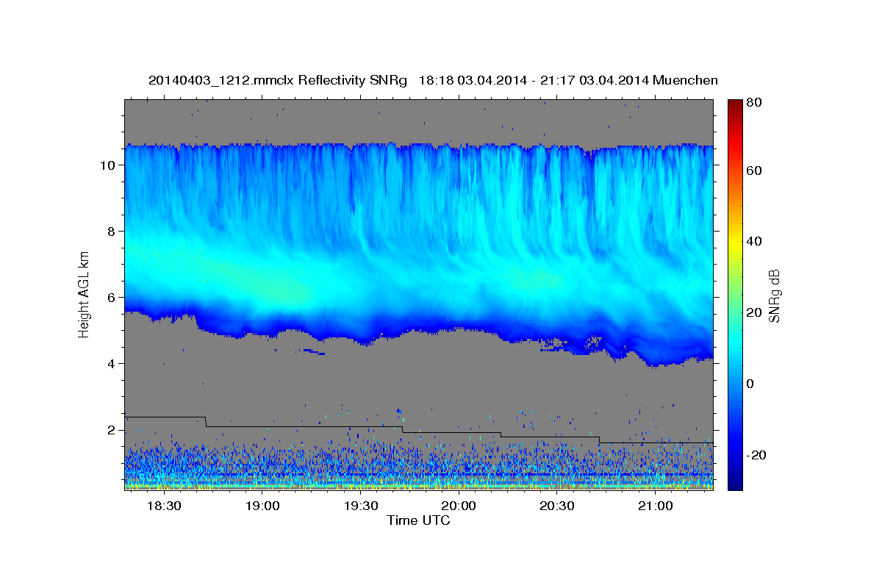This screenshot has width=882, height=588.
Task: Click the '20:30' time axis label
Action: point(557,506)
